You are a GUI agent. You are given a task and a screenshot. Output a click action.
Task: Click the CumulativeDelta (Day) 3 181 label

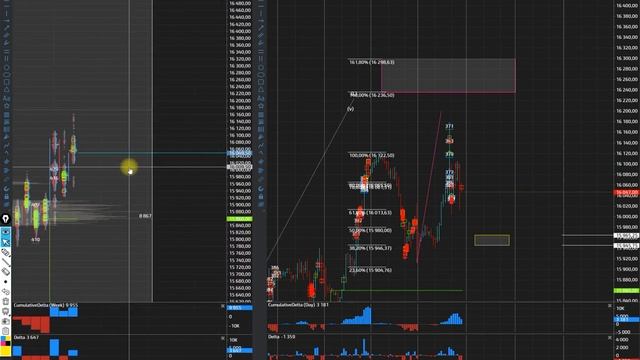click(298, 304)
